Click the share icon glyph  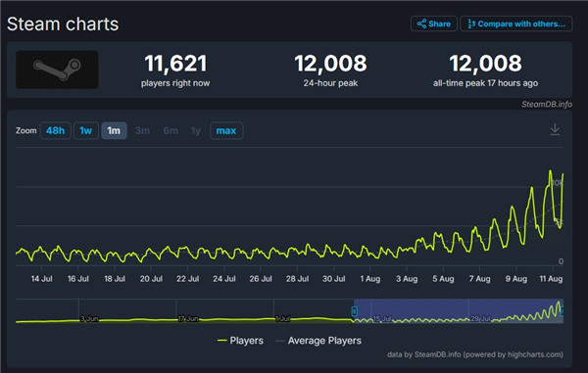(421, 23)
